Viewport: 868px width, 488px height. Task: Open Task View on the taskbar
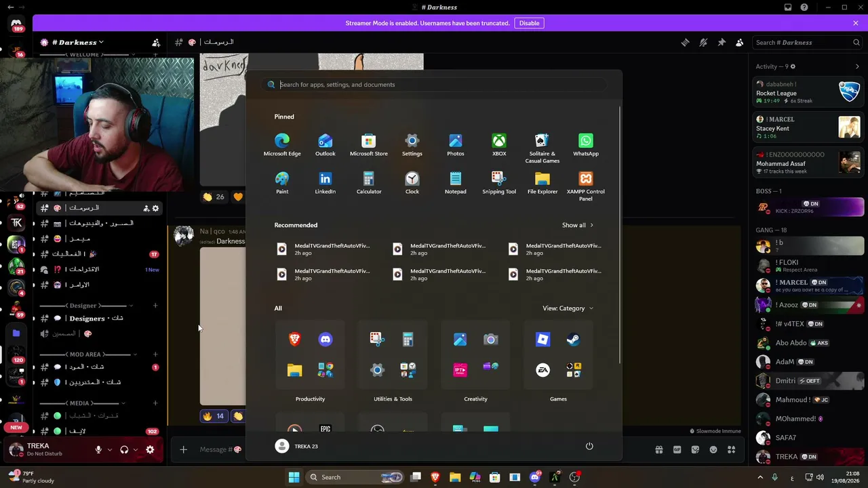pos(416,477)
